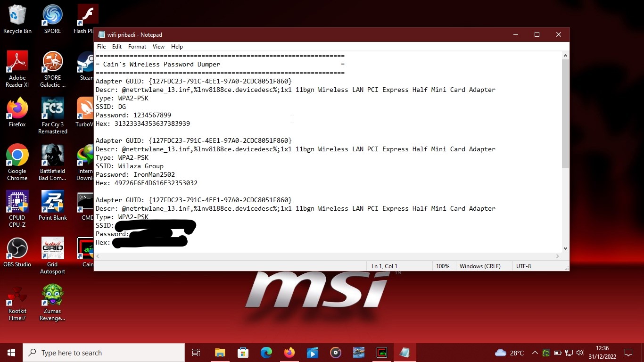Open Task View on the taskbar
The width and height of the screenshot is (644, 362).
coord(196,353)
